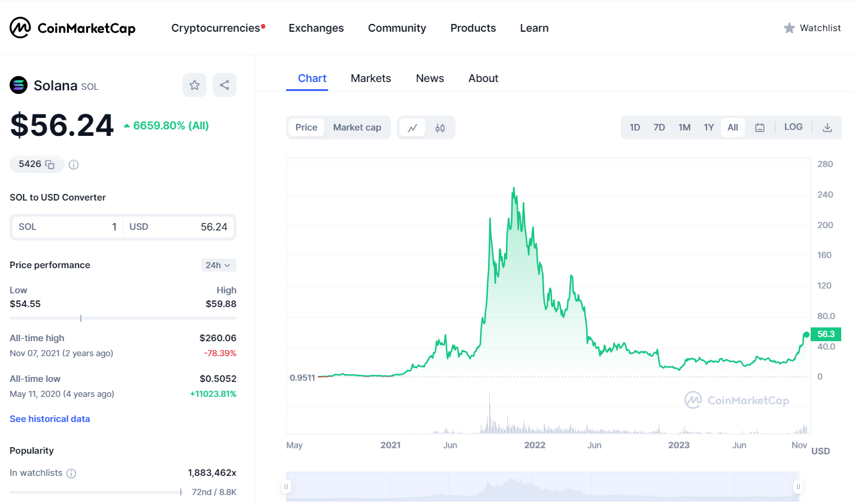Viewport: 855px width, 504px height.
Task: Select the Market cap chart toggle
Action: click(357, 127)
